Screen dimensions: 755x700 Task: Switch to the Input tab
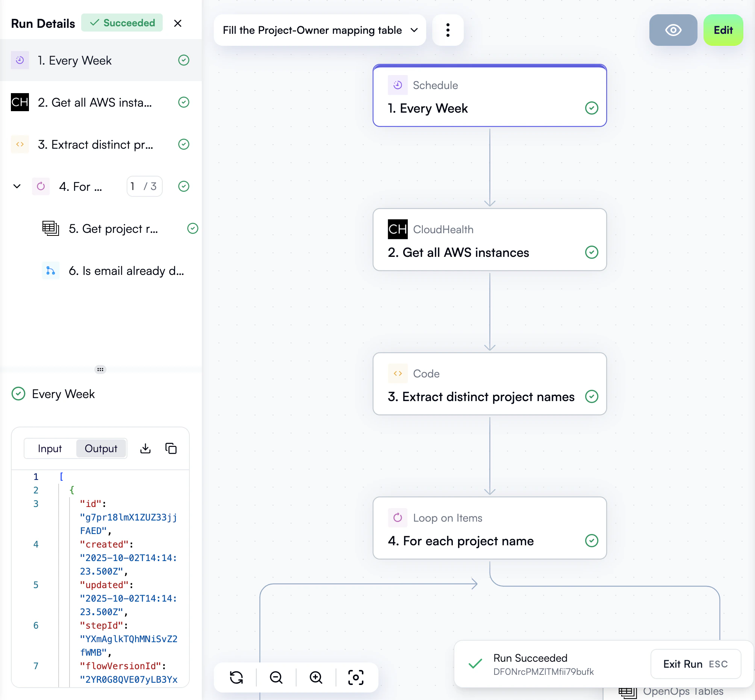[x=50, y=448]
